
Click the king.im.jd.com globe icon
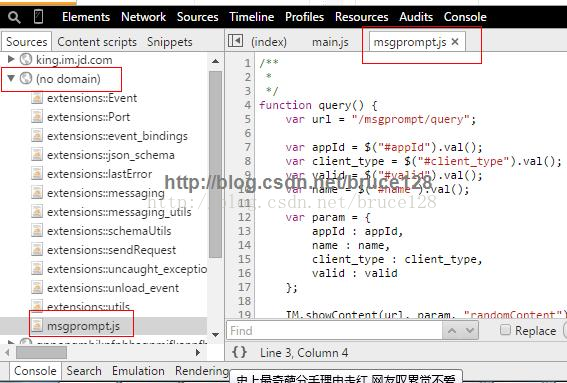click(26, 59)
